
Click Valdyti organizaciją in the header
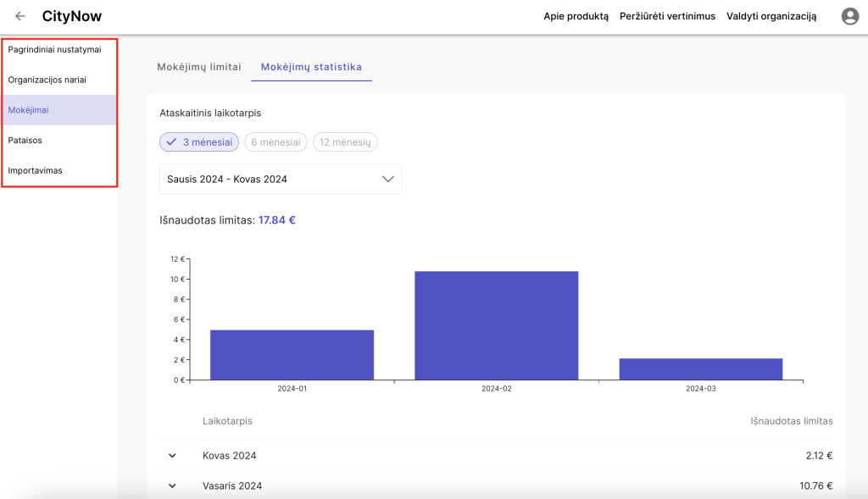coord(771,16)
